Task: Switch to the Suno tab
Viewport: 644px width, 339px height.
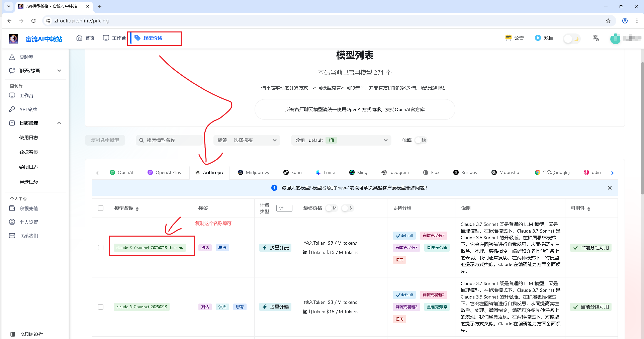Action: point(292,173)
